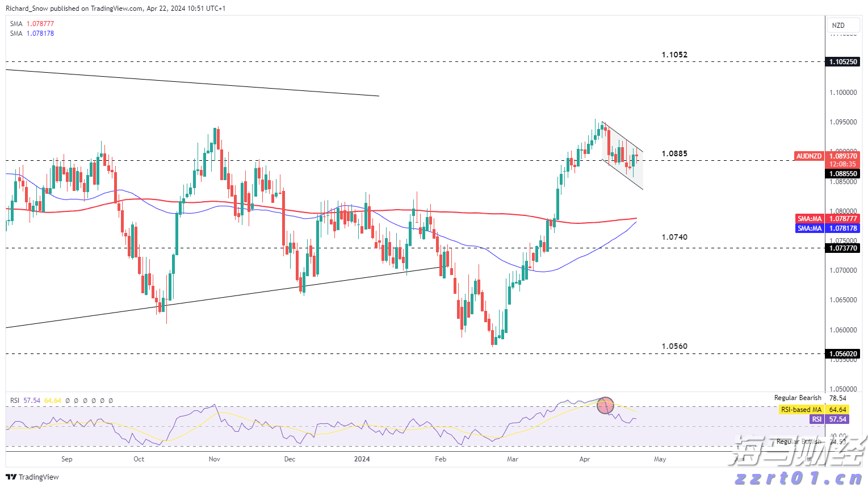
Task: Click the Apr label on time axis
Action: [x=585, y=459]
